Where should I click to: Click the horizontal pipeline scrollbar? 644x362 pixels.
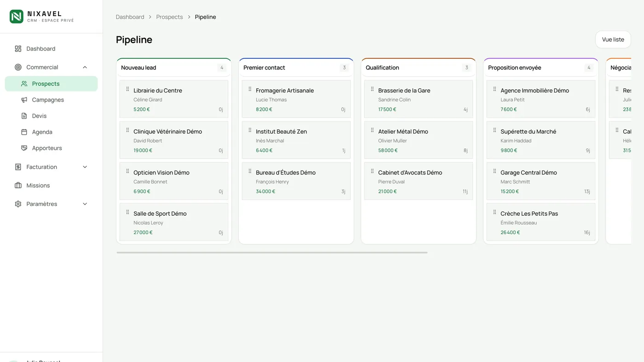272,253
